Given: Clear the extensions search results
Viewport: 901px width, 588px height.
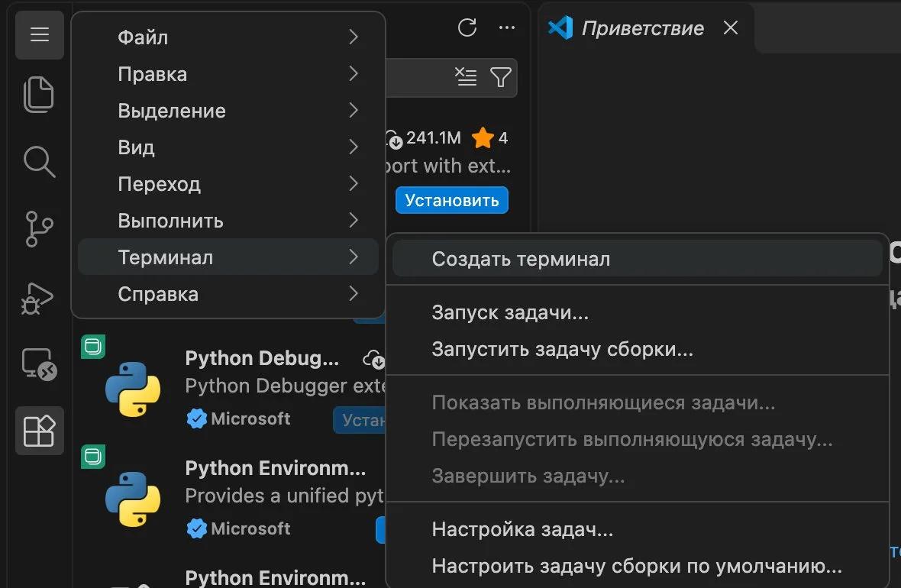Looking at the screenshot, I should click(x=466, y=76).
